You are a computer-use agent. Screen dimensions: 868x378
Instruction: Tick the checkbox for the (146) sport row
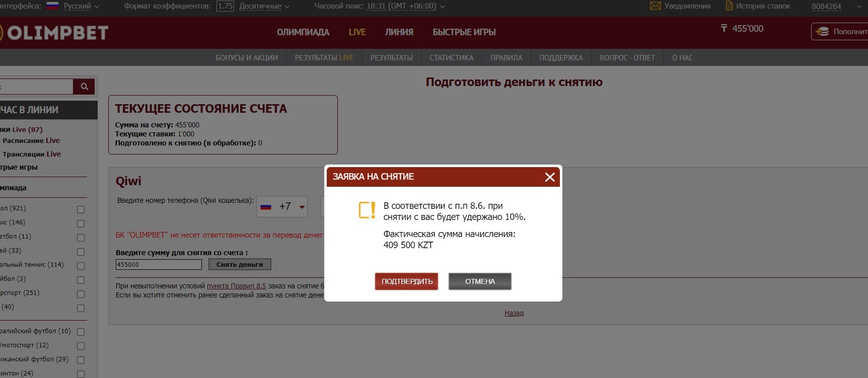click(81, 223)
